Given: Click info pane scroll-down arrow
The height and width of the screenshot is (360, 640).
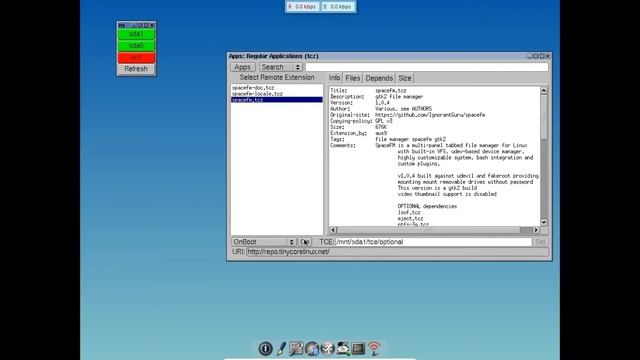Looking at the screenshot, I should 544,222.
